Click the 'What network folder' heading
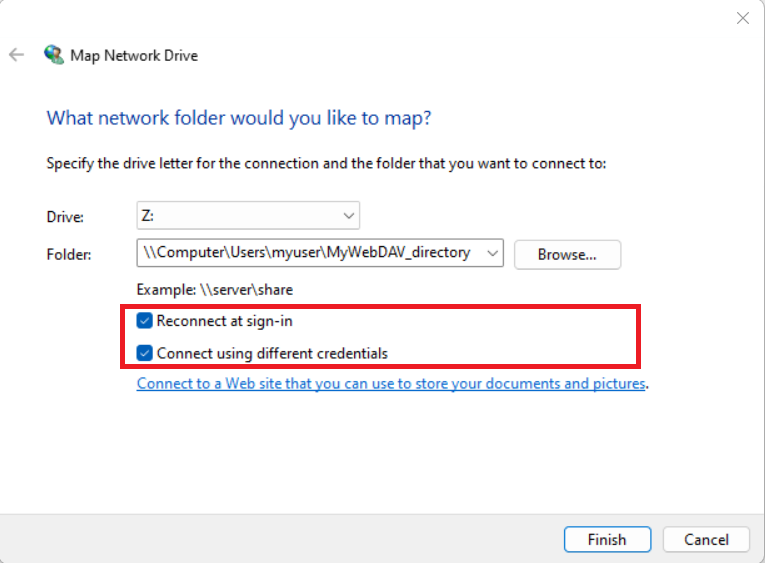Screen dimensions: 765x563 [239, 118]
